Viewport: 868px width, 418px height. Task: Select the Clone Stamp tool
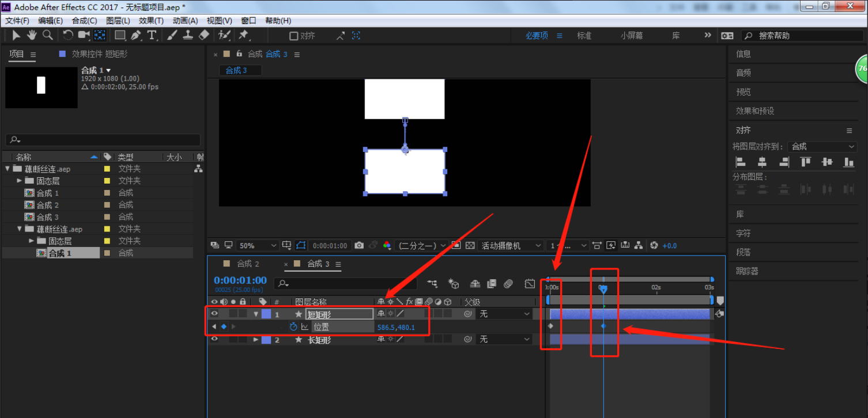click(188, 35)
